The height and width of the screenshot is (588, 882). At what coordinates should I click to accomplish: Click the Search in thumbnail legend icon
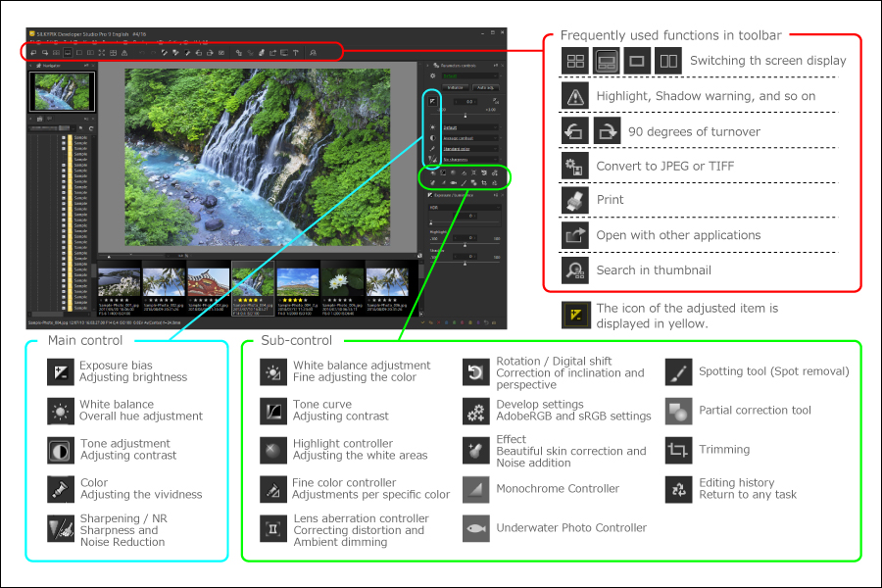click(575, 270)
